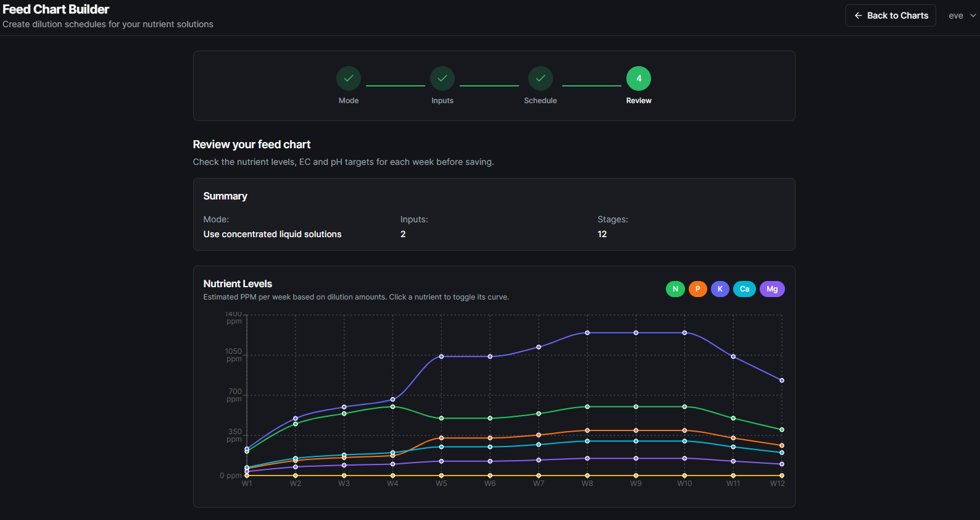This screenshot has width=980, height=520.
Task: Click the 350 ppm axis label
Action: [x=235, y=435]
